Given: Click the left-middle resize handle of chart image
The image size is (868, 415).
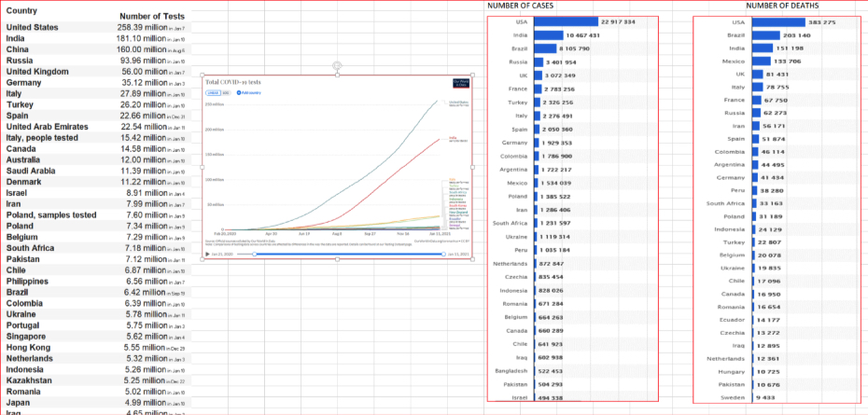Looking at the screenshot, I should coord(201,168).
